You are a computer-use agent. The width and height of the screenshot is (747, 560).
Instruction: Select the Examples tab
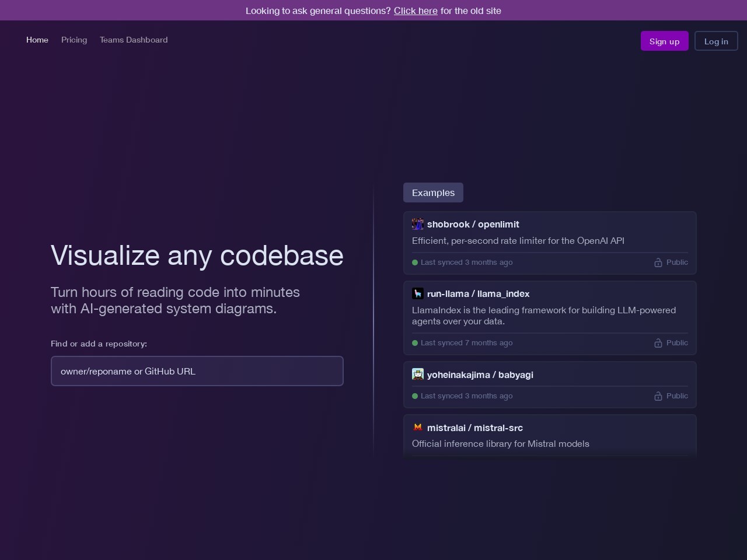pos(433,192)
